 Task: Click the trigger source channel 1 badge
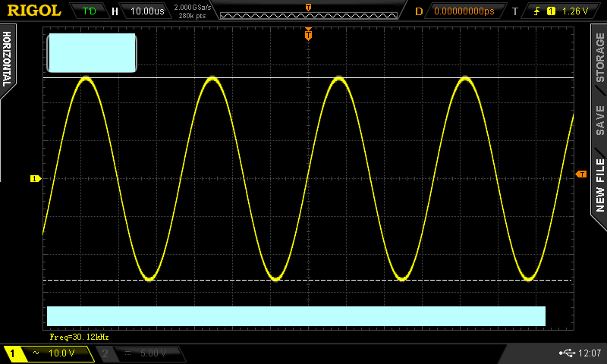(x=551, y=11)
